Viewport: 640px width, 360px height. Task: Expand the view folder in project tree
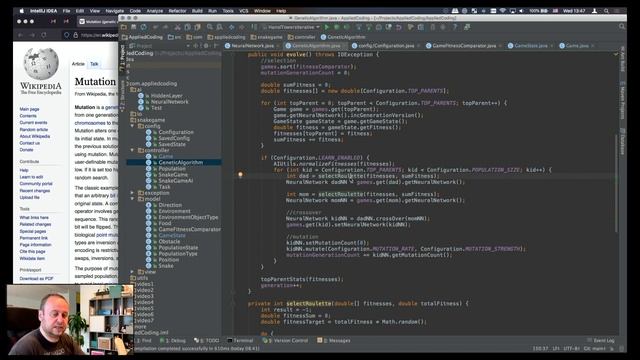coord(132,271)
